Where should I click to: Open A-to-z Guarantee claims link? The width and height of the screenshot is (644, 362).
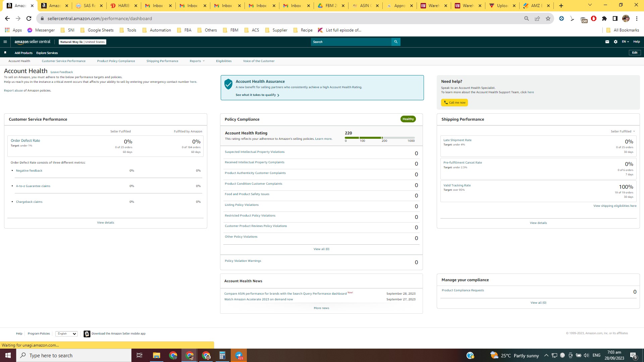tap(33, 186)
